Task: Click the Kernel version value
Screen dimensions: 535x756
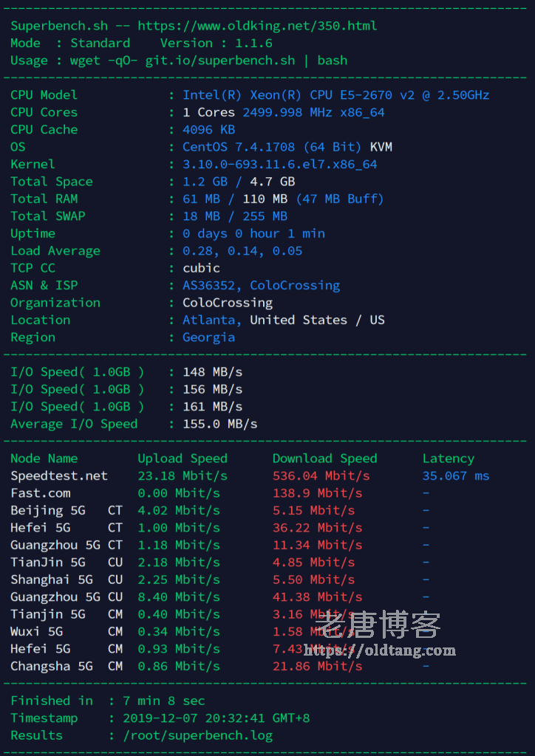Action: [x=279, y=165]
